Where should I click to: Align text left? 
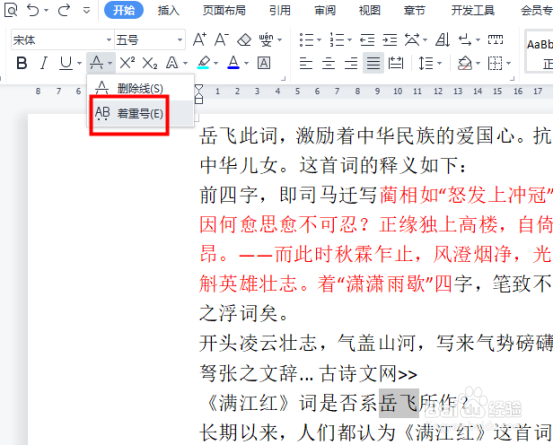click(306, 64)
